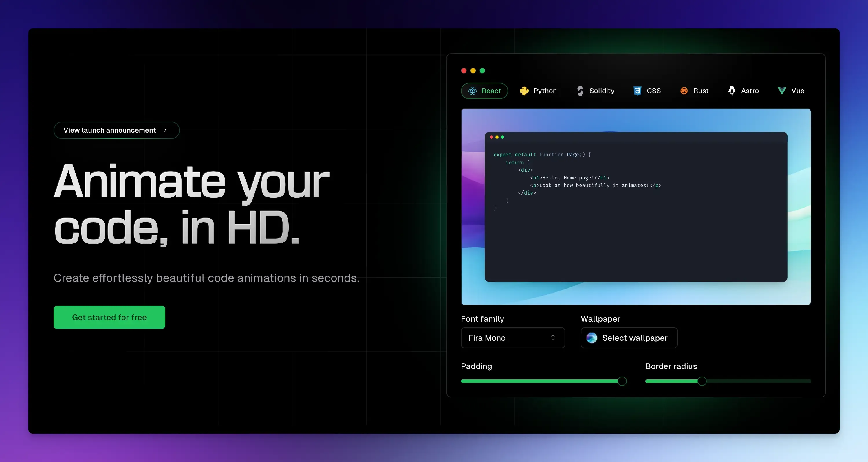Click the Padding slider handle

click(x=622, y=381)
